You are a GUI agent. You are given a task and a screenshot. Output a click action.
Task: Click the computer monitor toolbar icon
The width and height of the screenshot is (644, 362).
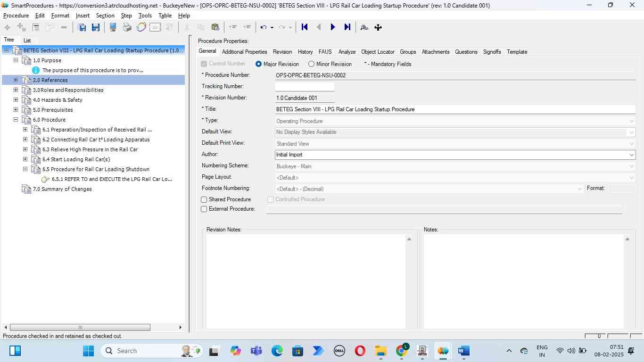(x=113, y=27)
